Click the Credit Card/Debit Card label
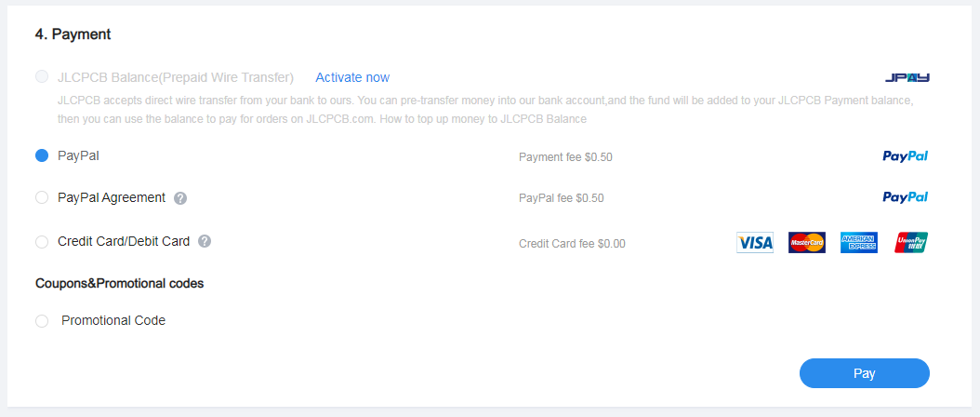 click(124, 242)
